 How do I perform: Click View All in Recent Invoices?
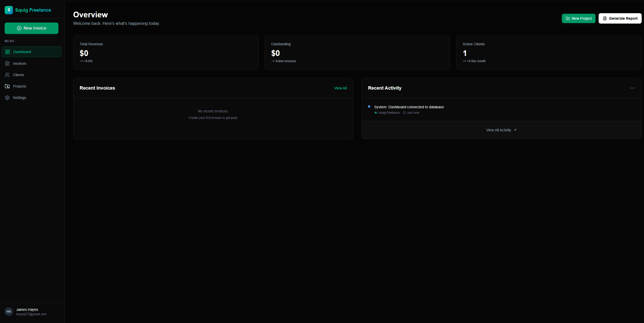tap(340, 88)
